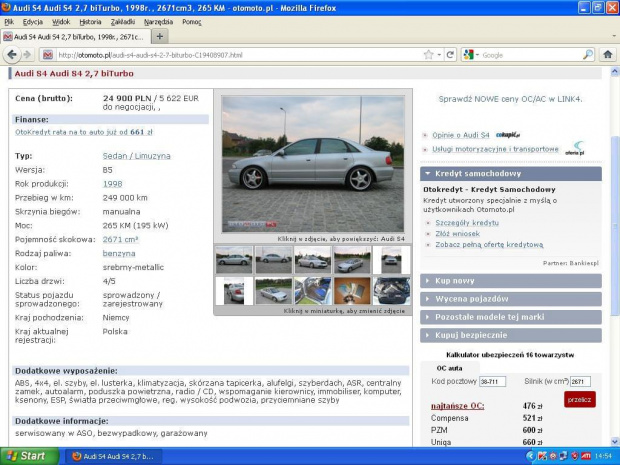Screen dimensions: 620x465
Task: Click the ATI icon in system tray
Action: [586, 456]
